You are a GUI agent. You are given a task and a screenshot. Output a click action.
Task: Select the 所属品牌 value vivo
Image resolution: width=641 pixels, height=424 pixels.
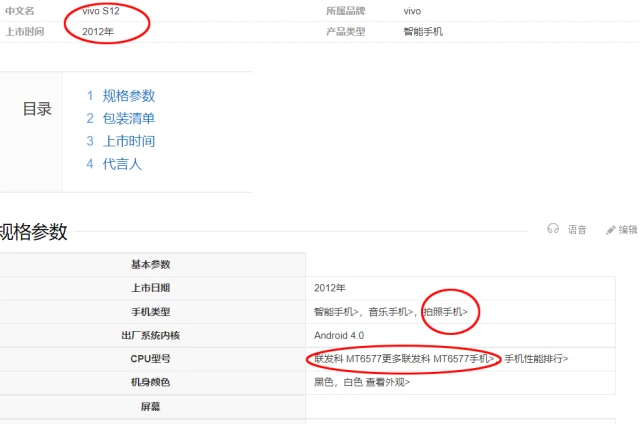coord(412,11)
